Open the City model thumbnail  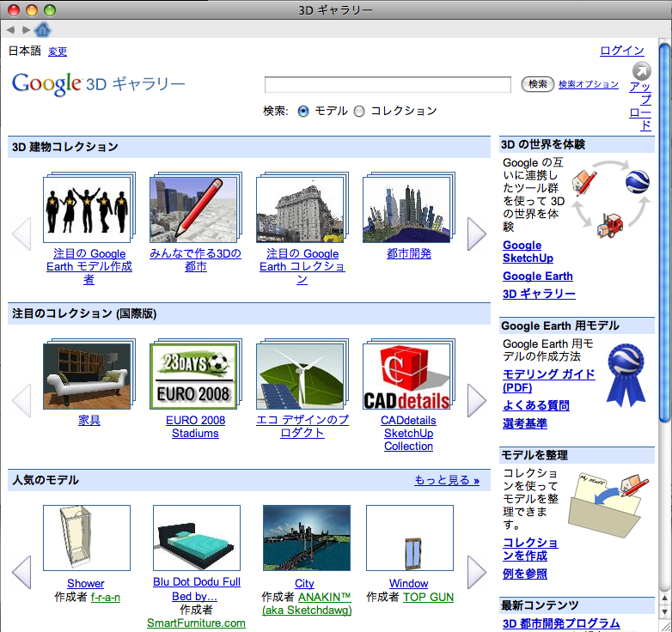point(307,538)
